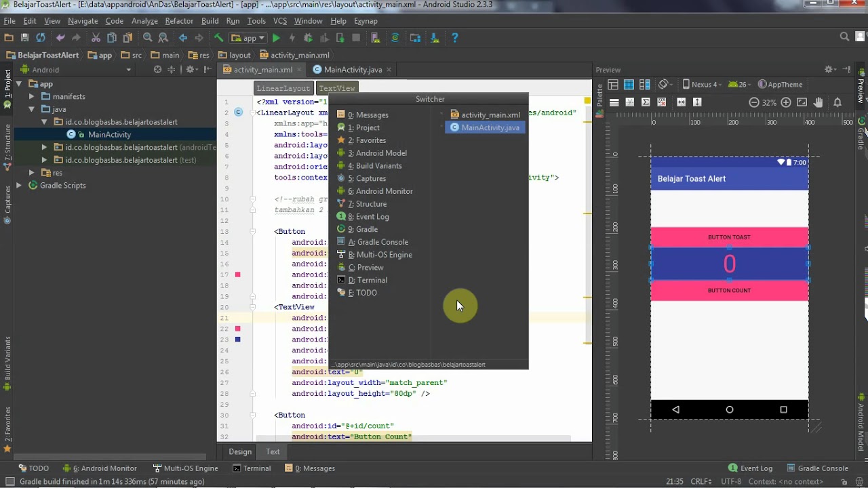Screen dimensions: 868x488
Task: Show design view only in Preview
Action: pos(613,85)
